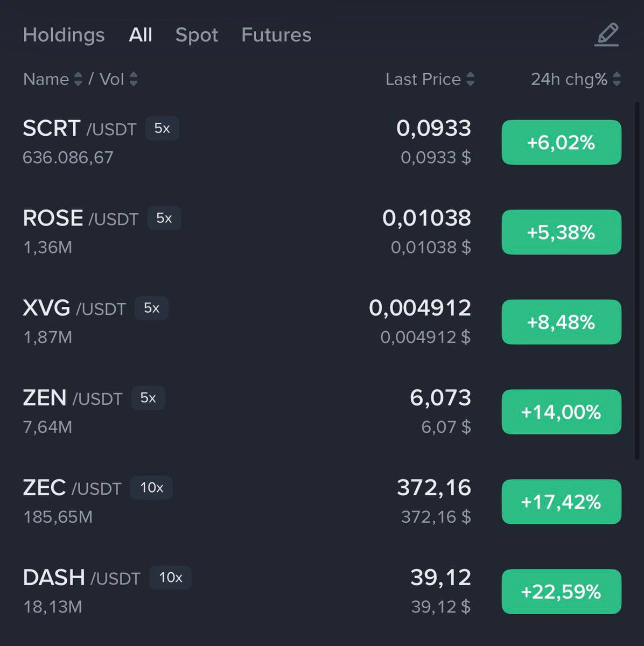Viewport: 644px width, 646px height.
Task: Switch to the Spot tab
Action: pyautogui.click(x=197, y=35)
